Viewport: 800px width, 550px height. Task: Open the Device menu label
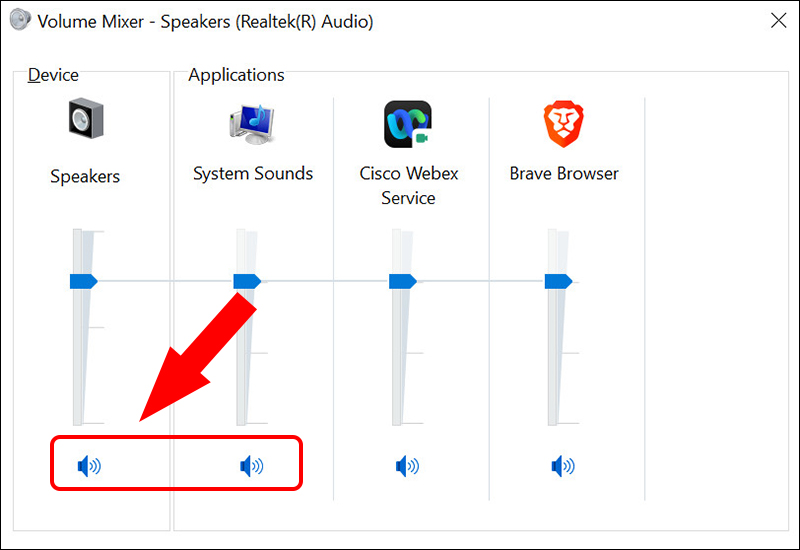click(53, 75)
